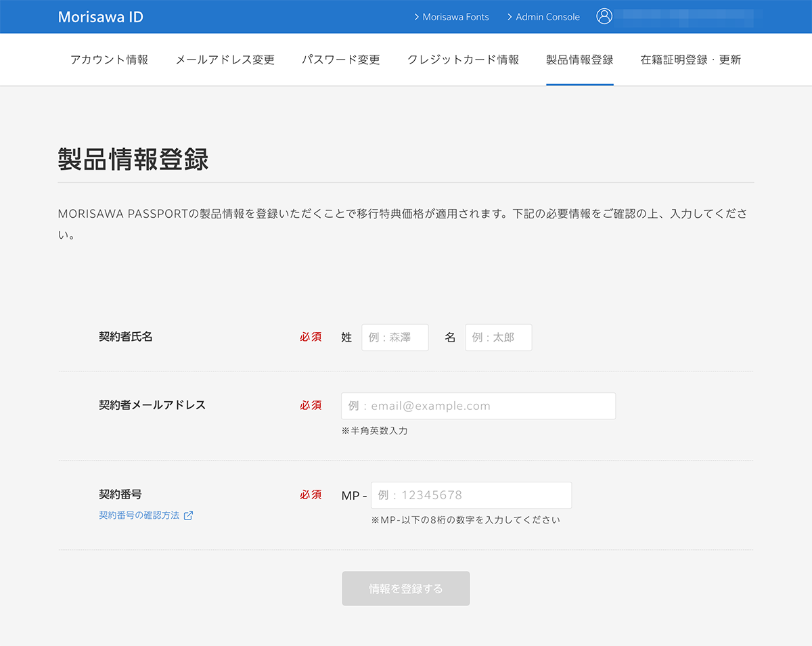Click the 契約番号 field label
Screen dimensions: 812x646
[120, 494]
